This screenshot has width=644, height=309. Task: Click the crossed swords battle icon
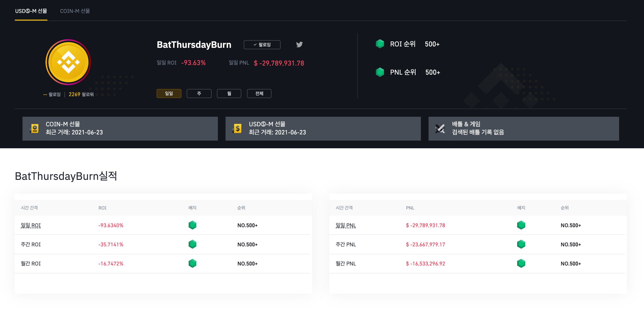(440, 128)
